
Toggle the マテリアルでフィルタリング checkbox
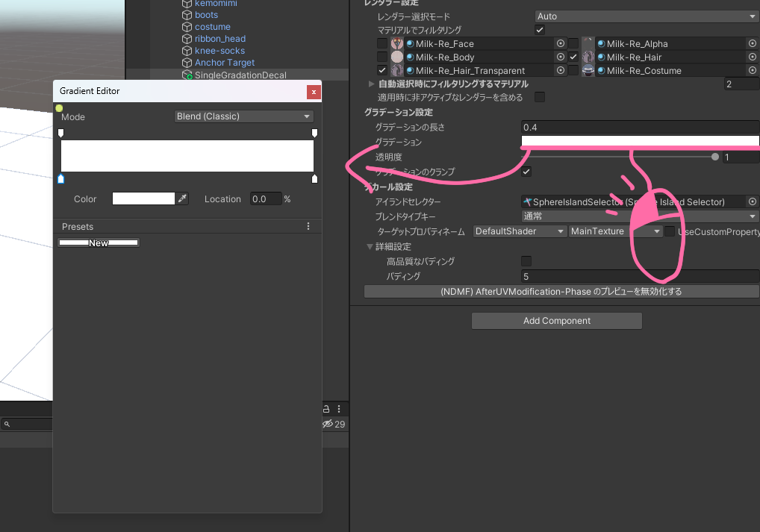tap(540, 30)
